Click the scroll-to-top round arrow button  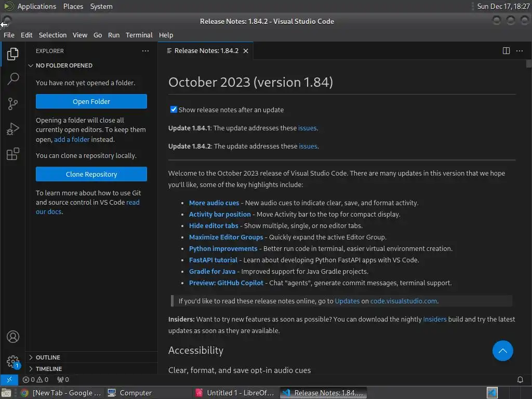pos(502,351)
